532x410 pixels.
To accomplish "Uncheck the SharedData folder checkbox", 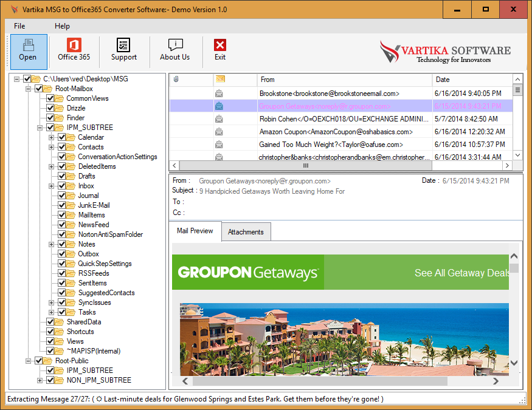I will [x=50, y=322].
